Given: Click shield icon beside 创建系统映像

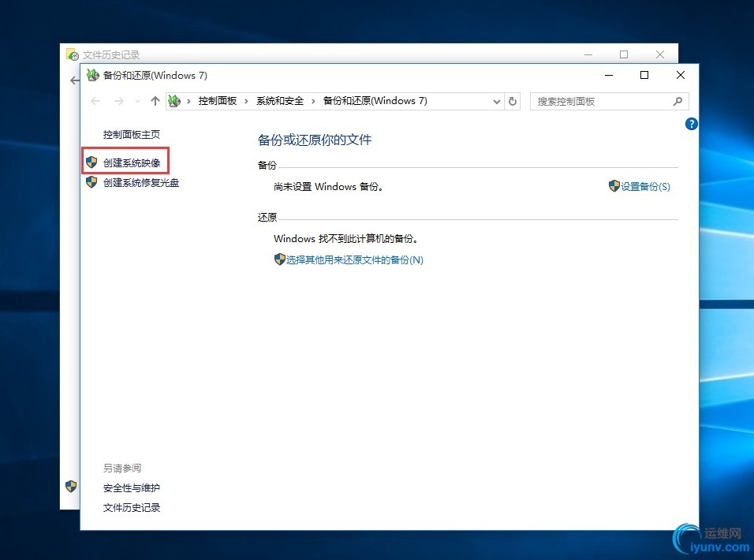Looking at the screenshot, I should click(x=91, y=162).
